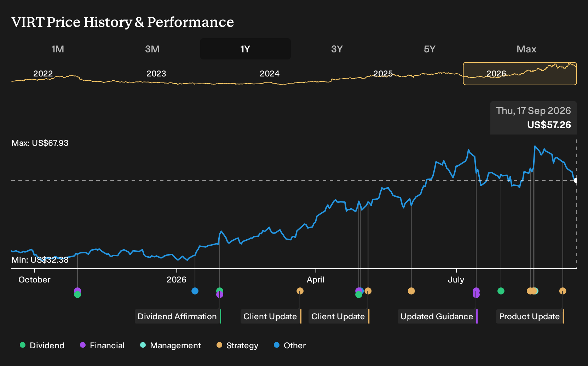The image size is (588, 366).
Task: Open the Dividend Affirmation event label
Action: pyautogui.click(x=178, y=316)
